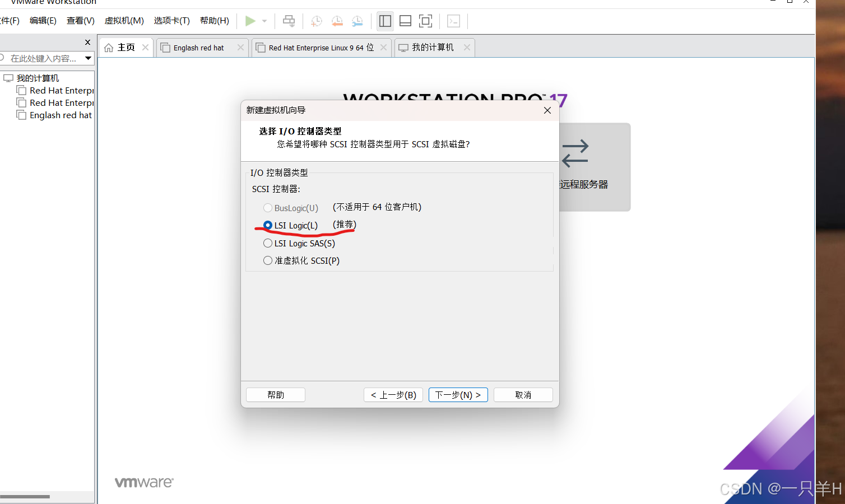Click the full screen mode icon
The height and width of the screenshot is (504, 845).
[x=425, y=21]
